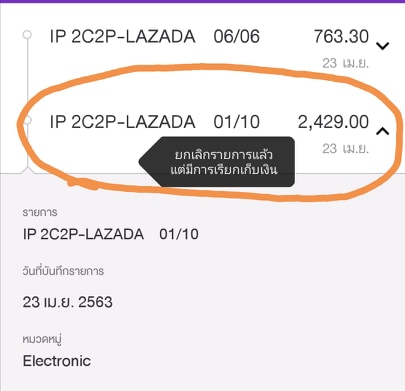The height and width of the screenshot is (391, 405).
Task: Click timeline dot beside 01/10 transaction
Action: coord(28,120)
